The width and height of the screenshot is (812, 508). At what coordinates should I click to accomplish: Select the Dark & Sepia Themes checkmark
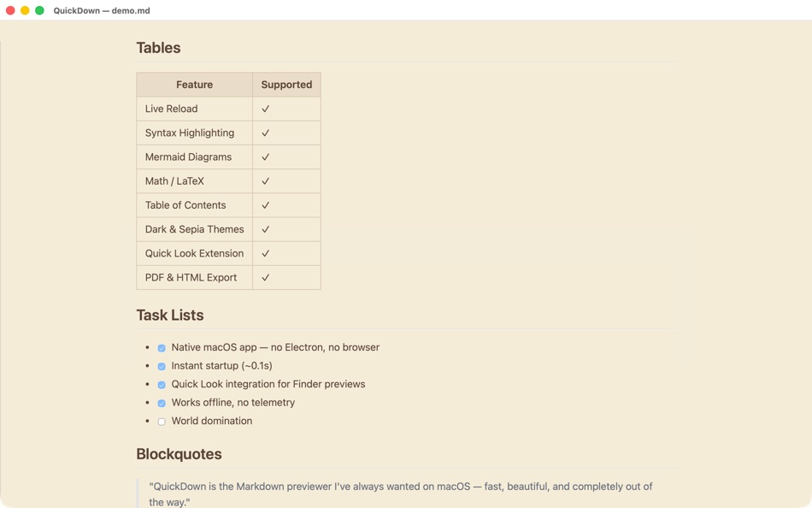pyautogui.click(x=265, y=229)
